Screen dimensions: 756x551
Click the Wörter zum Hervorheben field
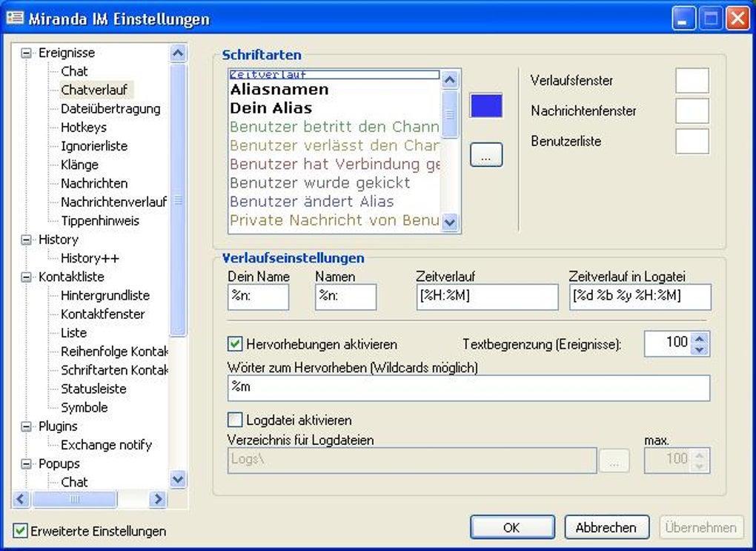click(468, 388)
